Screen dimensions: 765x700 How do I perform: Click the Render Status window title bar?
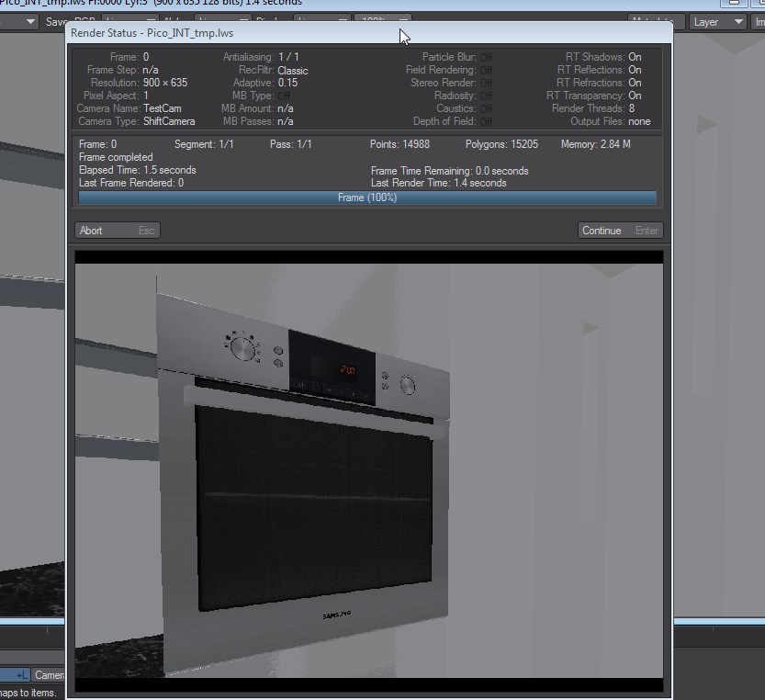coord(230,32)
